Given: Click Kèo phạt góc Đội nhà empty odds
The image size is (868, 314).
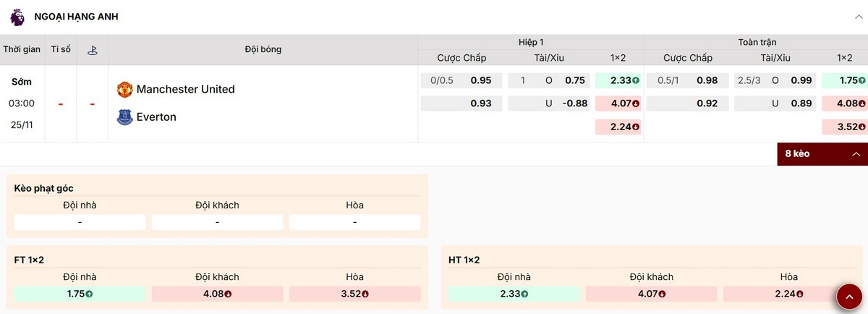Looking at the screenshot, I should tap(80, 222).
